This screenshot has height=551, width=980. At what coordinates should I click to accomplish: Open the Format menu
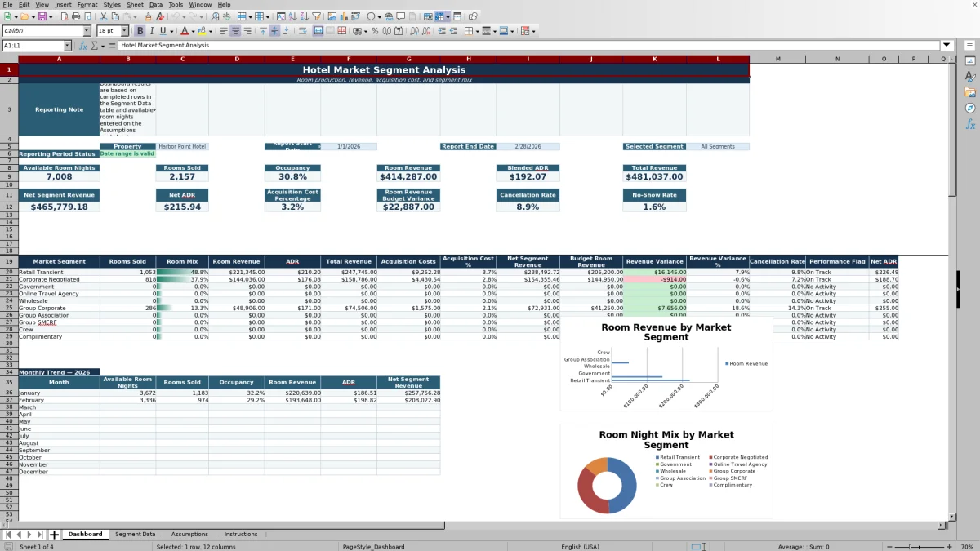coord(87,5)
